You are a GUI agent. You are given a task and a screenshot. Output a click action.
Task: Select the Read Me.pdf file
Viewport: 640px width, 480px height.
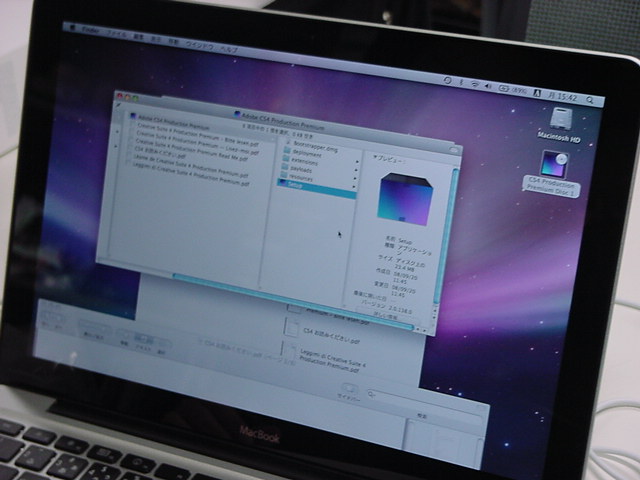pos(191,151)
